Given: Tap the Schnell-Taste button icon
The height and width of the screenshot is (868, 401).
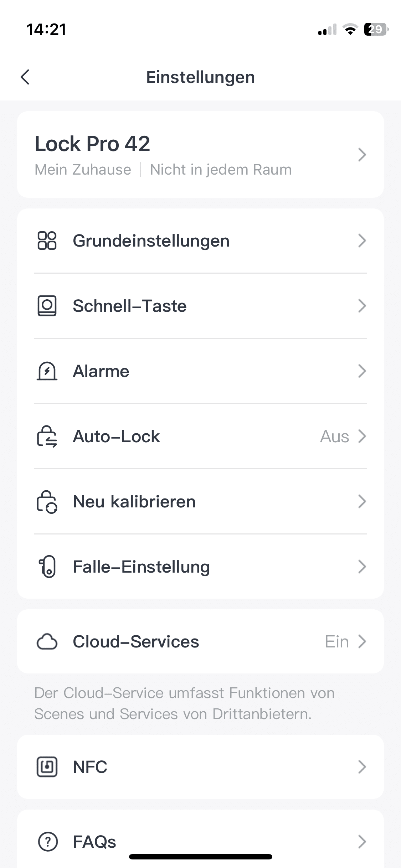Looking at the screenshot, I should coord(47,306).
